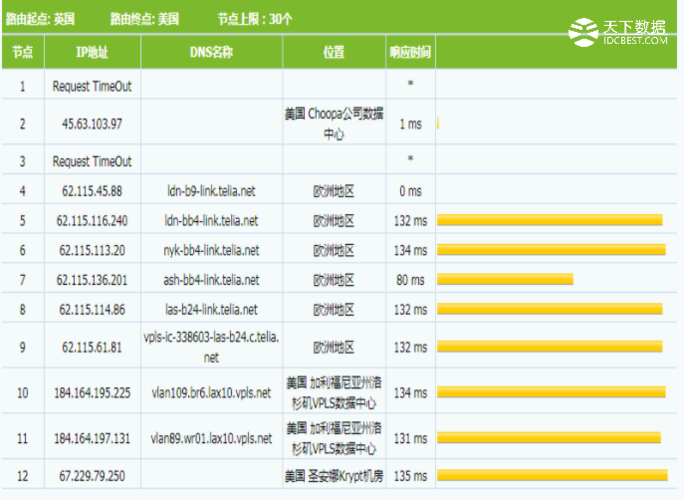Click DNS name vlan109.br6.lax10.vpls.net

point(211,393)
